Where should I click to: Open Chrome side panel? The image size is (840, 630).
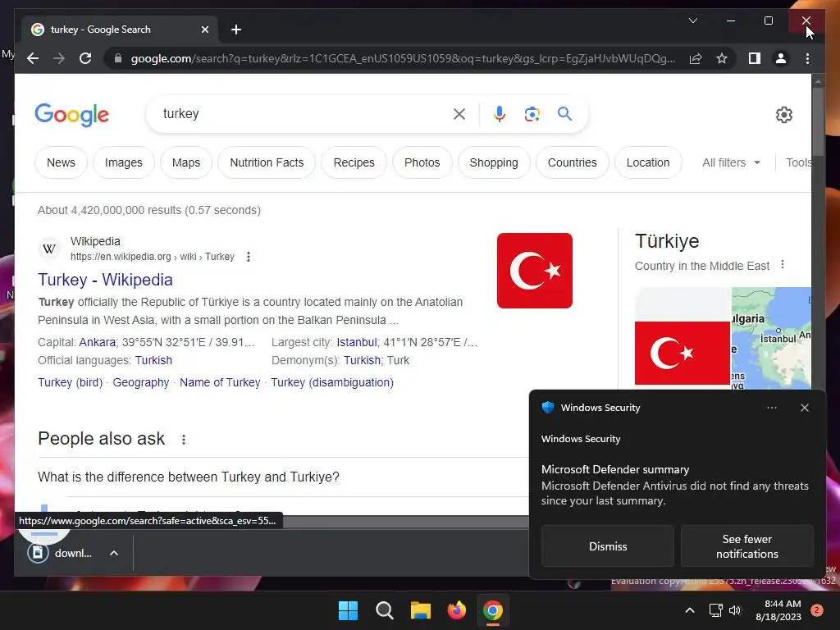(755, 58)
